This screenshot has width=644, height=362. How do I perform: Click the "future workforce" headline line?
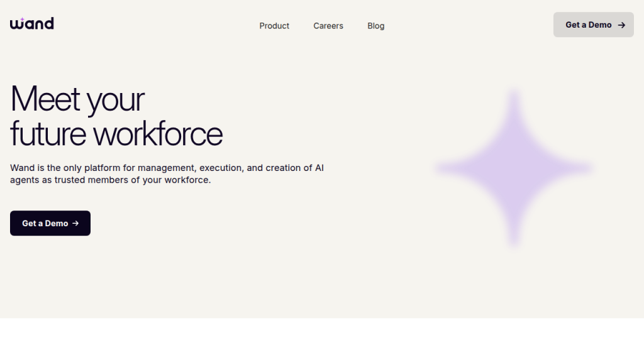click(x=116, y=134)
